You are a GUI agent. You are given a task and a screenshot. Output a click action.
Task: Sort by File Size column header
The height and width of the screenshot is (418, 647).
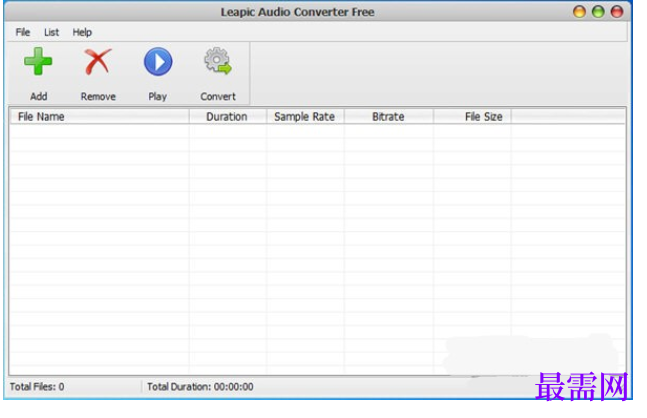tap(472, 117)
